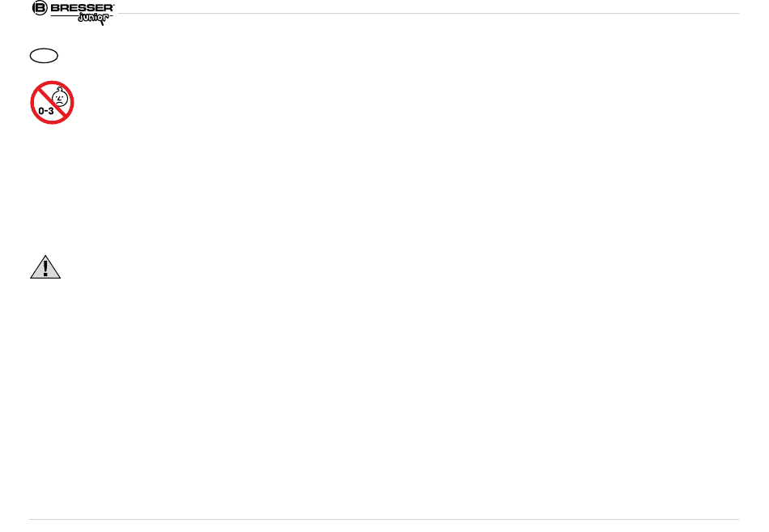
Task: Click the BRESSER wordmark
Action: point(83,7)
